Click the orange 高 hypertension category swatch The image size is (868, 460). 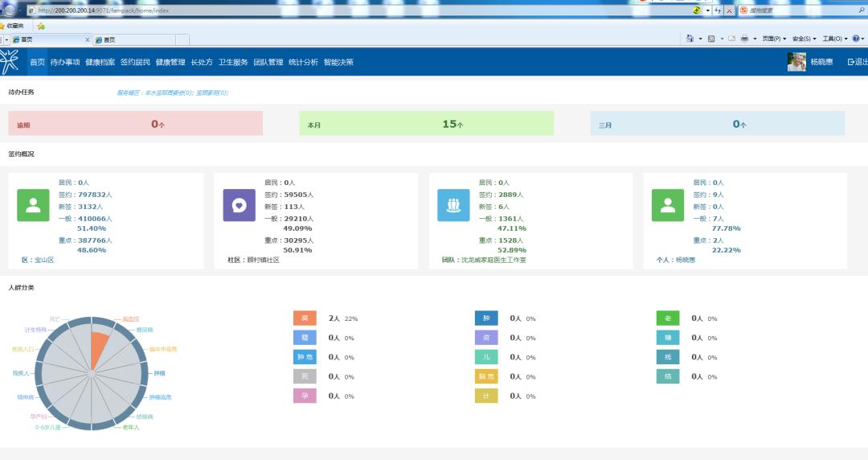coord(305,318)
